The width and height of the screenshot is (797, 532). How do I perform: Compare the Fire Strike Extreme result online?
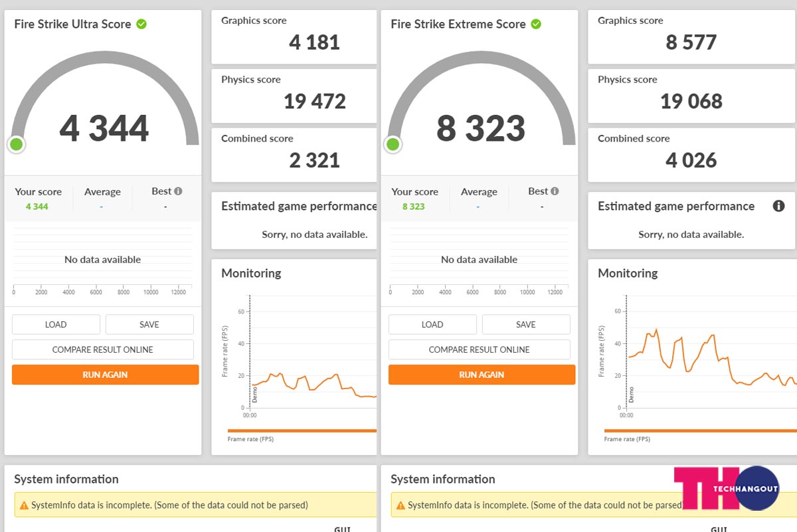pyautogui.click(x=480, y=349)
